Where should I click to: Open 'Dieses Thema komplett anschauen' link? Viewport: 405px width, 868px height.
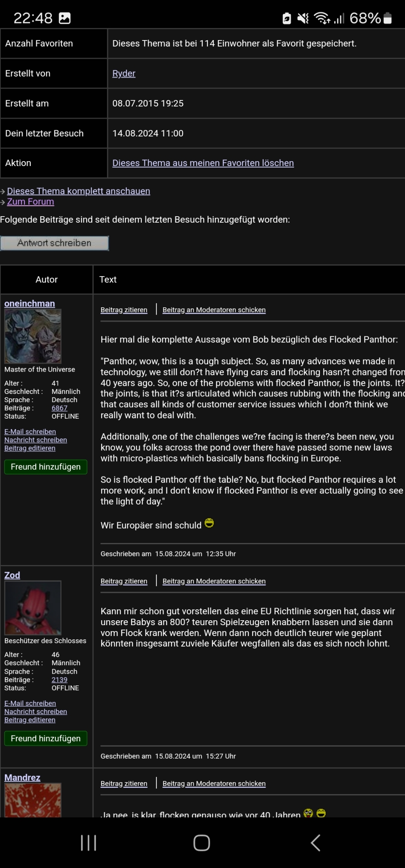[x=79, y=191]
